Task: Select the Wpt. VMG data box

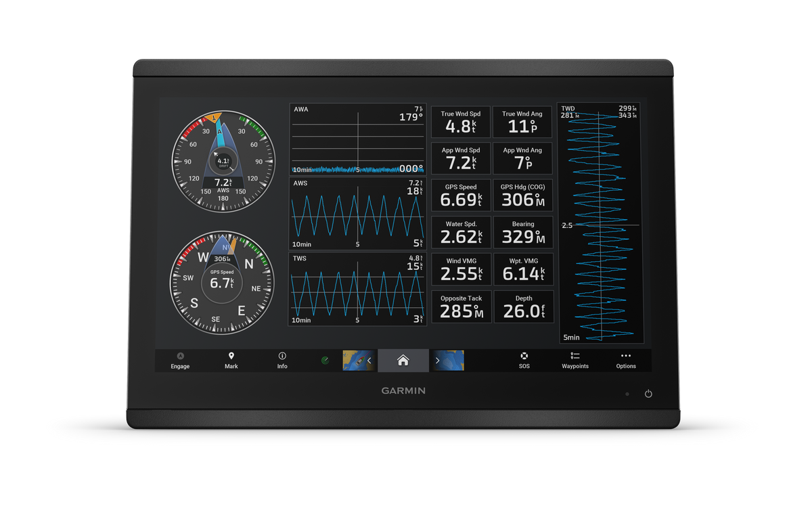Action: (522, 270)
